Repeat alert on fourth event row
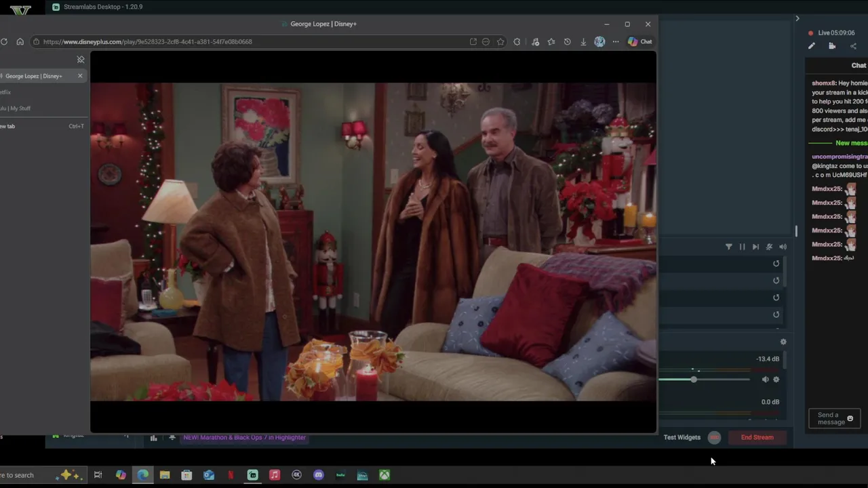This screenshot has height=488, width=868. coord(776,314)
